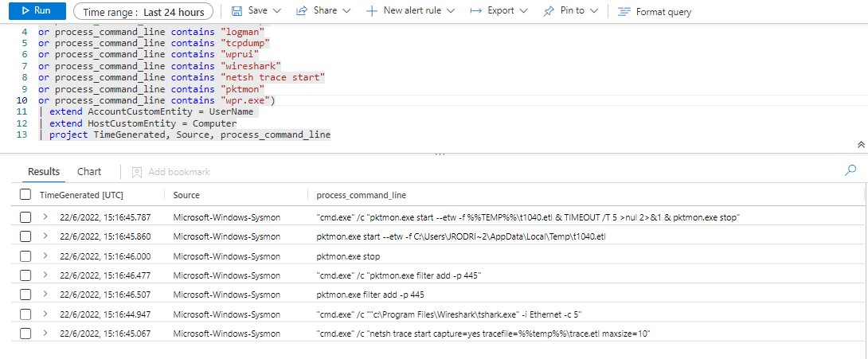Click the New alert rule plus icon
The image size is (868, 359).
372,11
